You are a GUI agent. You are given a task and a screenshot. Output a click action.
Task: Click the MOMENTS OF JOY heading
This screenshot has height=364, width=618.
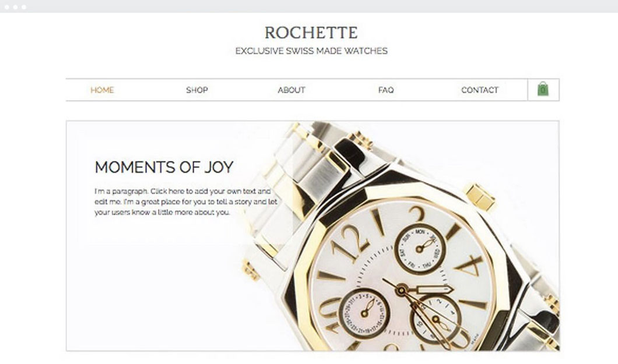tap(164, 167)
